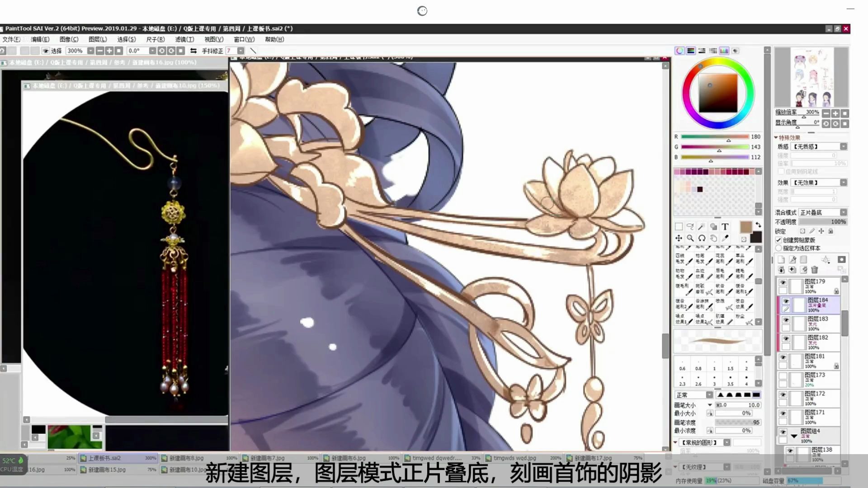Collapse the 图层组4 layer group

[794, 436]
